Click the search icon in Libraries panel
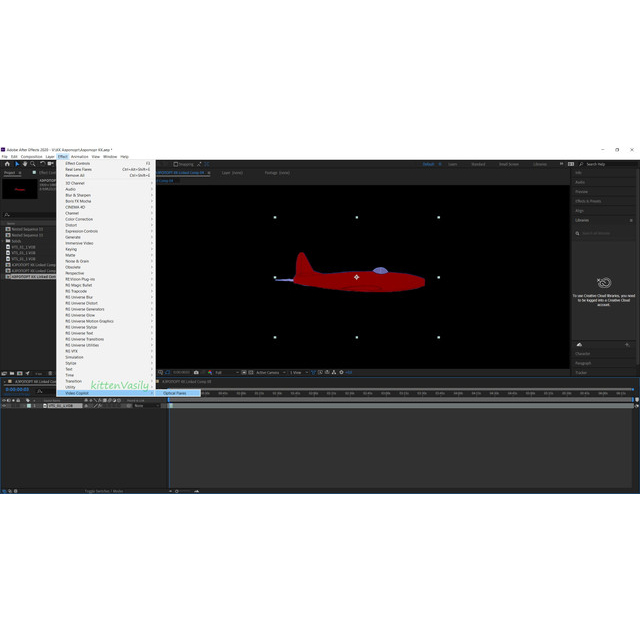 tap(577, 233)
